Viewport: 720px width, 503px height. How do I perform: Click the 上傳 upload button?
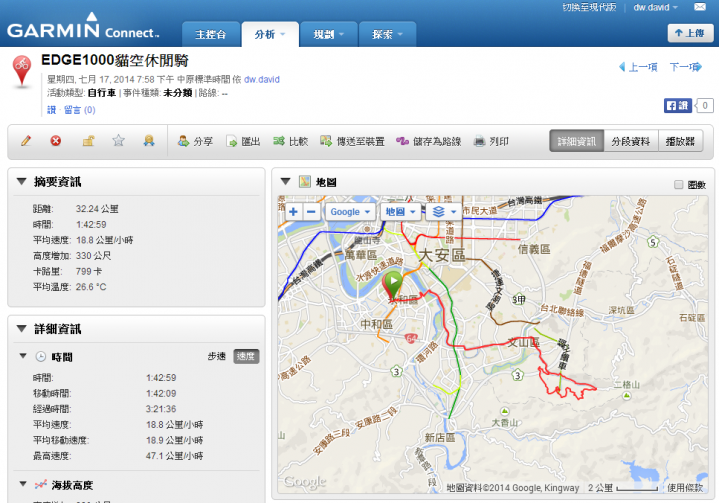pos(690,33)
